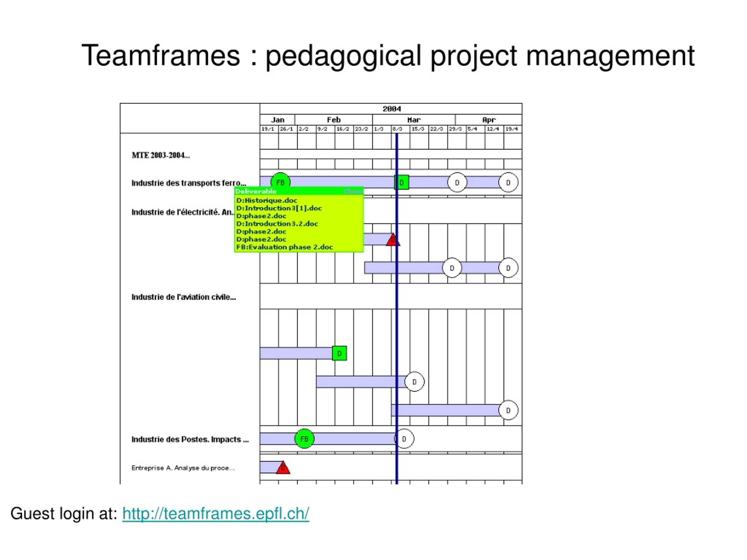Click the green FB circle on transports ferro row
The width and height of the screenshot is (747, 560).
(x=280, y=182)
